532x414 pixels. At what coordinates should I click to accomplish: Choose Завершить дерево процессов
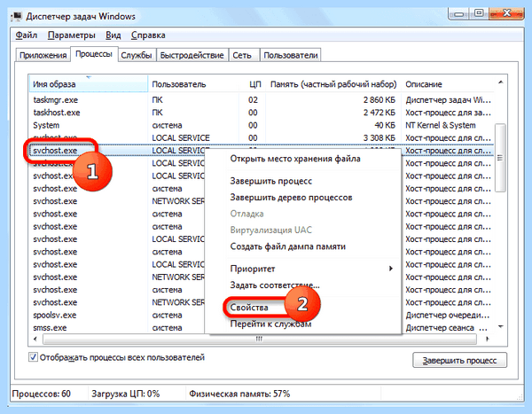click(291, 197)
